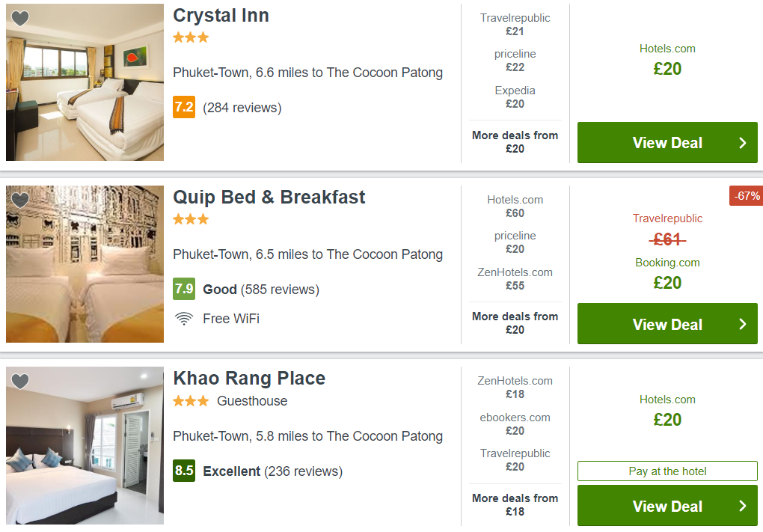Open the Khao Rang Place room photo
Screen dimensions: 763x532
85,445
